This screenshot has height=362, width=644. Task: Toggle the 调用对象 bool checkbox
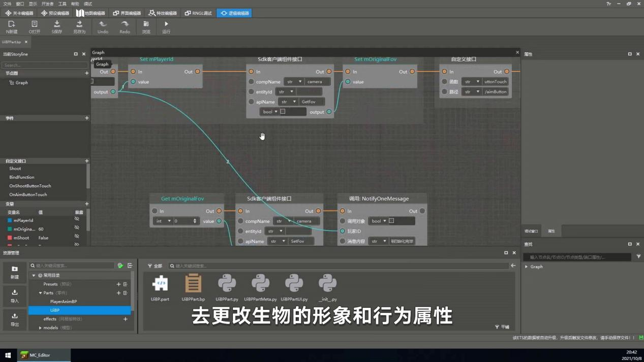pyautogui.click(x=391, y=221)
